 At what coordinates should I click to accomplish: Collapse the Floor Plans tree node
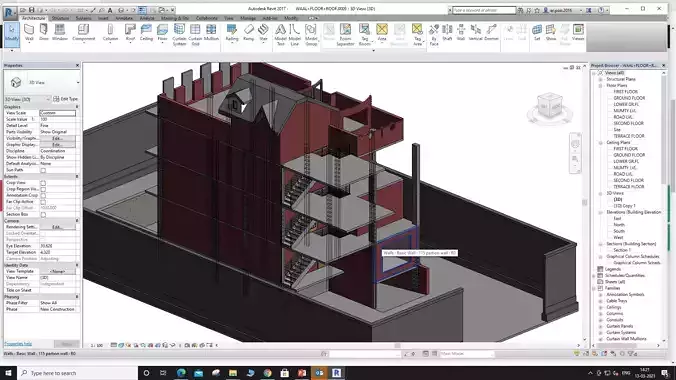pyautogui.click(x=601, y=86)
